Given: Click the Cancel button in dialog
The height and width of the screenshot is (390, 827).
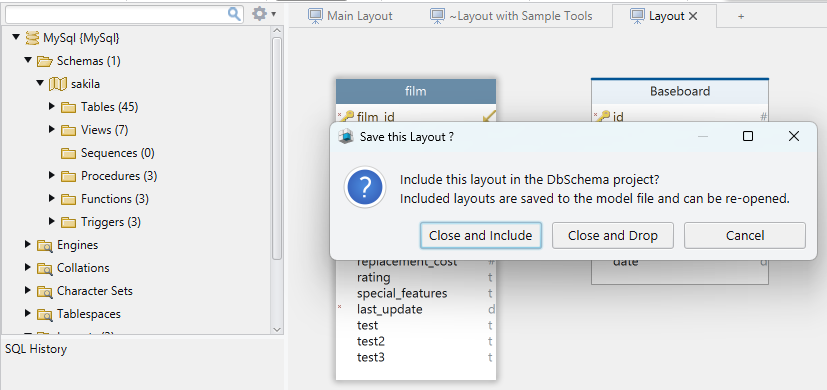Looking at the screenshot, I should tap(745, 235).
